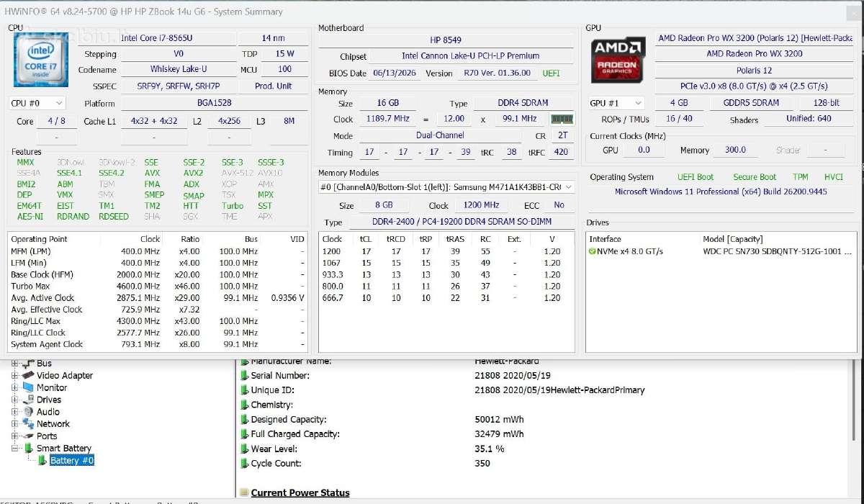Click the Unified: 640 shaders field
Image resolution: width=864 pixels, height=504 pixels.
(x=809, y=119)
